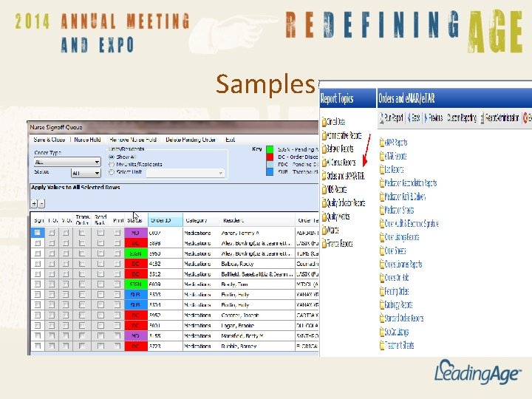
Task: Click the purple MD status for Aaron, Tommy A
Action: click(x=136, y=233)
